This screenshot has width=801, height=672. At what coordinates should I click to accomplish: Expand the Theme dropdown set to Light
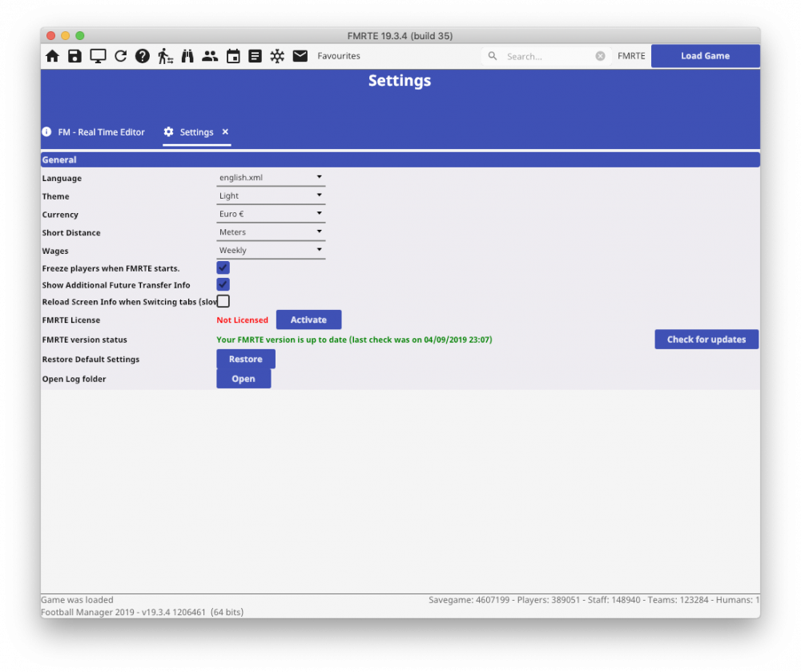tap(271, 195)
